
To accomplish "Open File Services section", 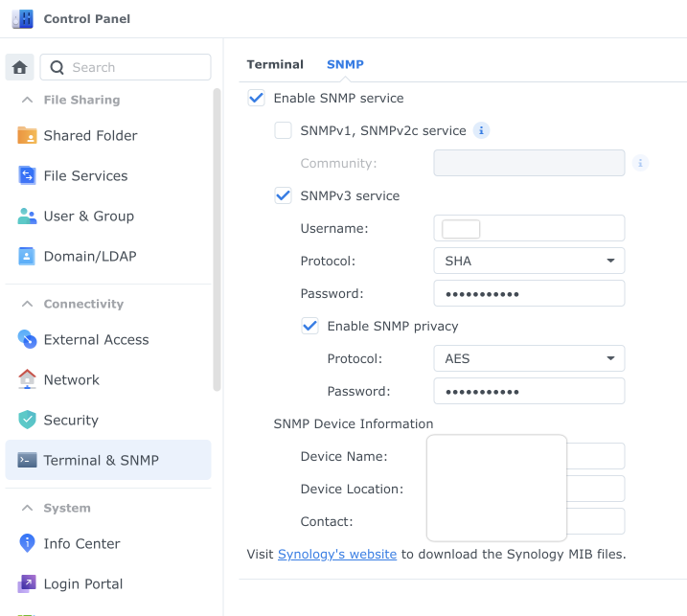I will (85, 175).
